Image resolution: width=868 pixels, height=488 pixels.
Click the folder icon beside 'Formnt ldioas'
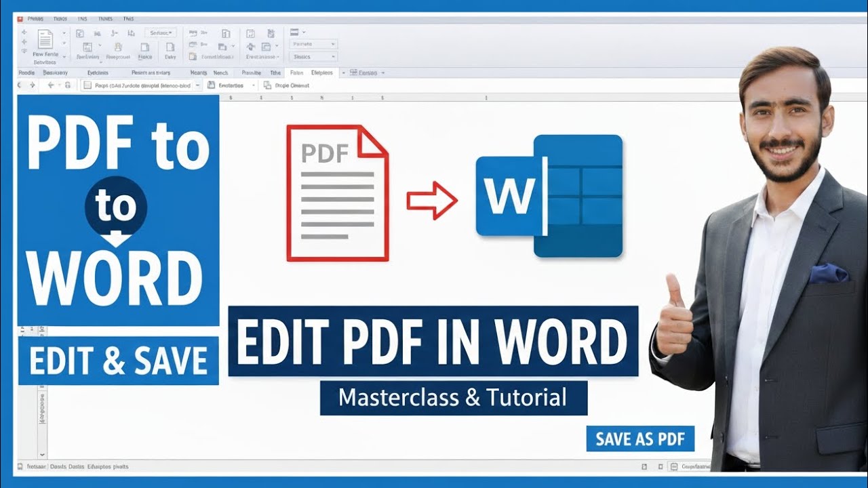click(x=193, y=57)
